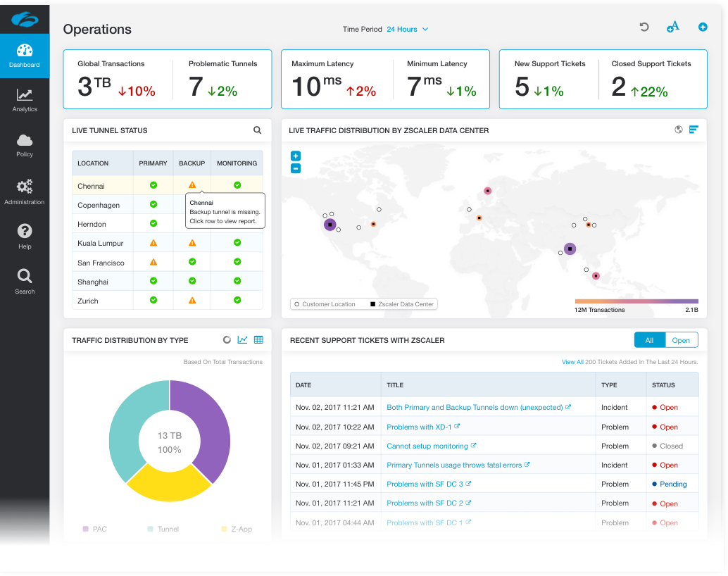
Task: Click the refresh icon in the header
Action: point(644,27)
